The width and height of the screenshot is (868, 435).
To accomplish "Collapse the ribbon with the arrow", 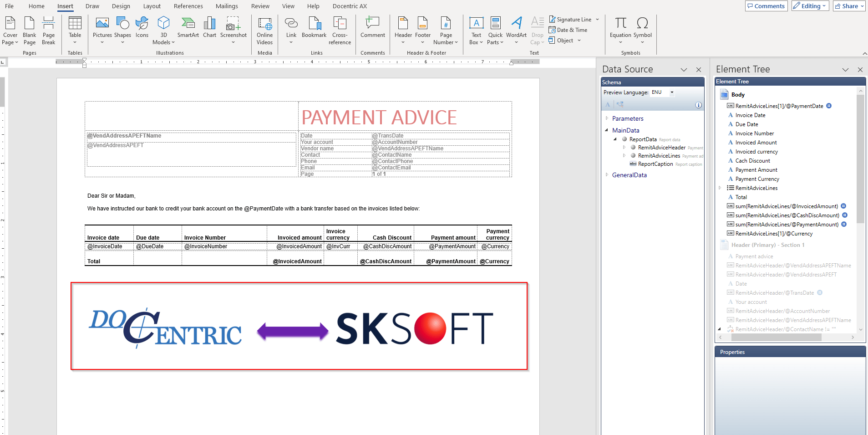I will (x=864, y=53).
